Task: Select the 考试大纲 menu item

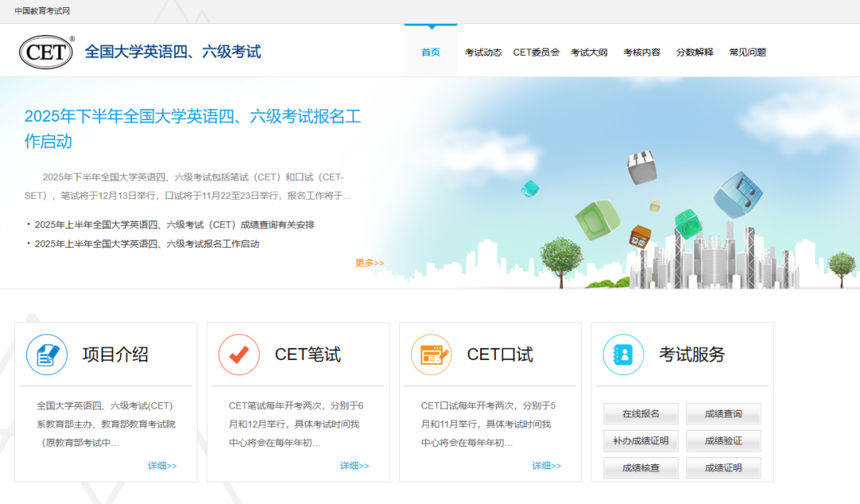Action: click(x=589, y=52)
